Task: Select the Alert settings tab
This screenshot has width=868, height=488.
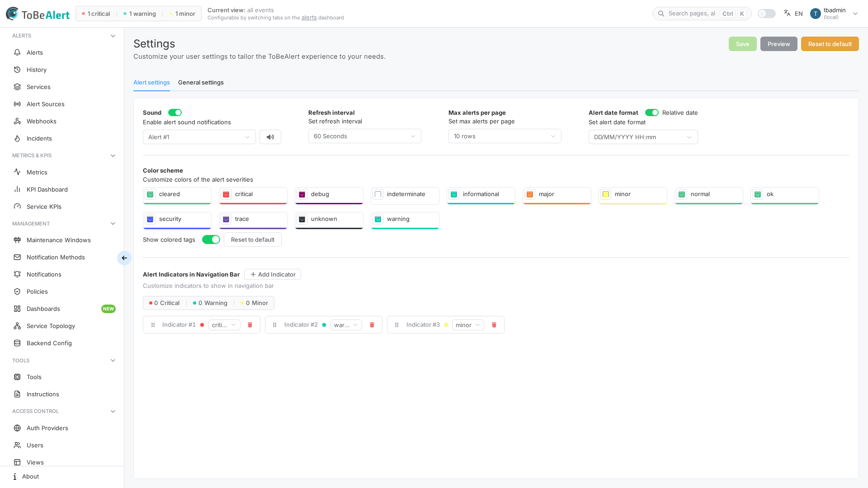Action: pyautogui.click(x=151, y=82)
